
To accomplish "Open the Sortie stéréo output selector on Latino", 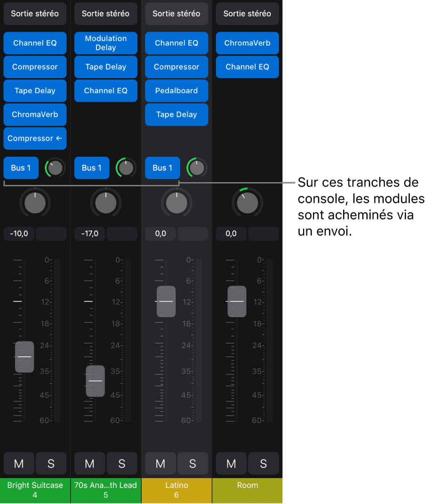I will pyautogui.click(x=176, y=14).
